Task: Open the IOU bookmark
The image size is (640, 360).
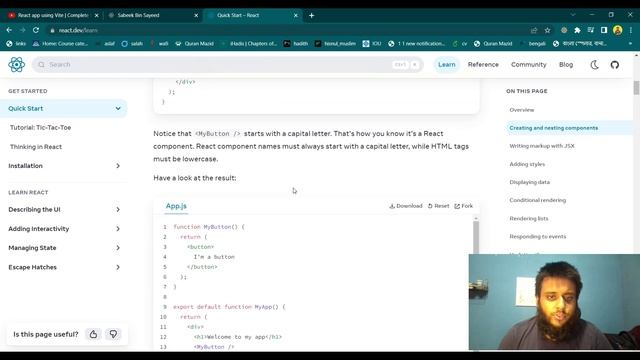Action: tap(372, 43)
